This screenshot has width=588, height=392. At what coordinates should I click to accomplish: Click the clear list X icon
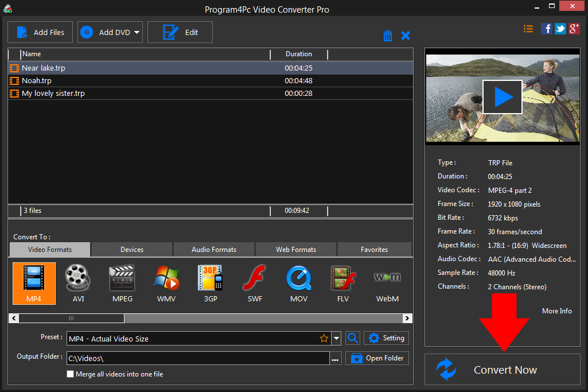pos(406,35)
